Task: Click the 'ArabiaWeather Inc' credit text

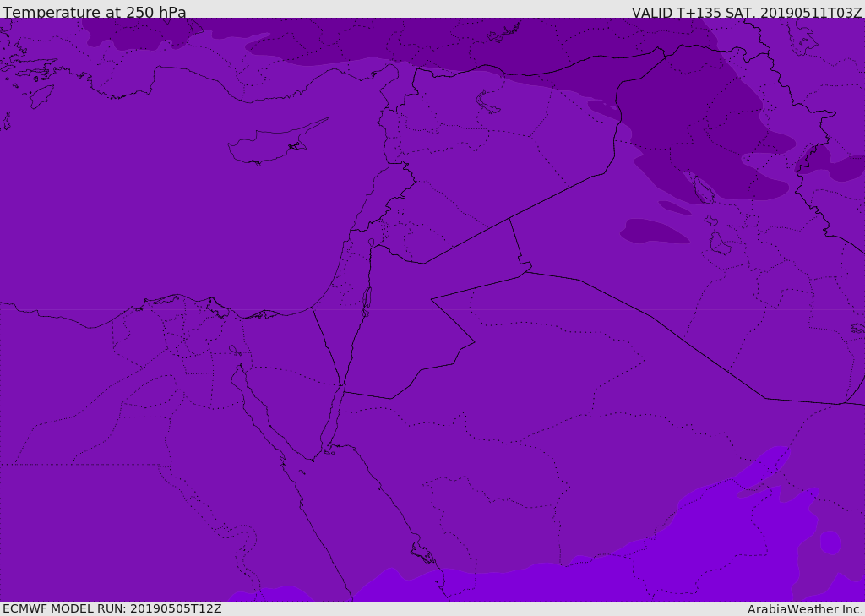Action: point(803,609)
